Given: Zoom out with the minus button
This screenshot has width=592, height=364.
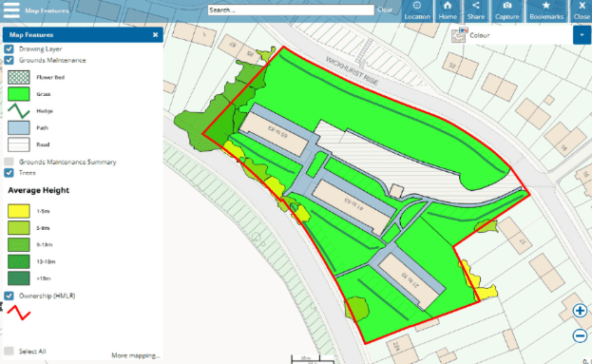Looking at the screenshot, I should (x=580, y=335).
